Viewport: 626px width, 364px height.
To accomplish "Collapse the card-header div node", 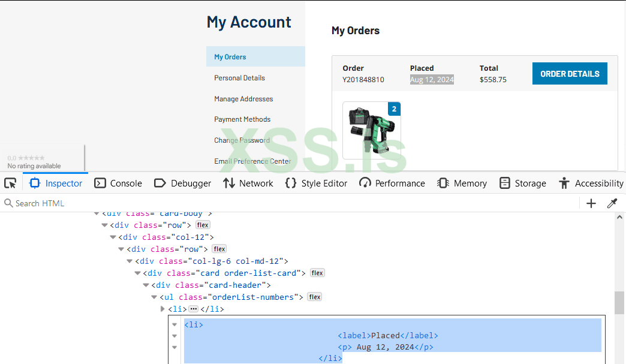I will pos(146,285).
